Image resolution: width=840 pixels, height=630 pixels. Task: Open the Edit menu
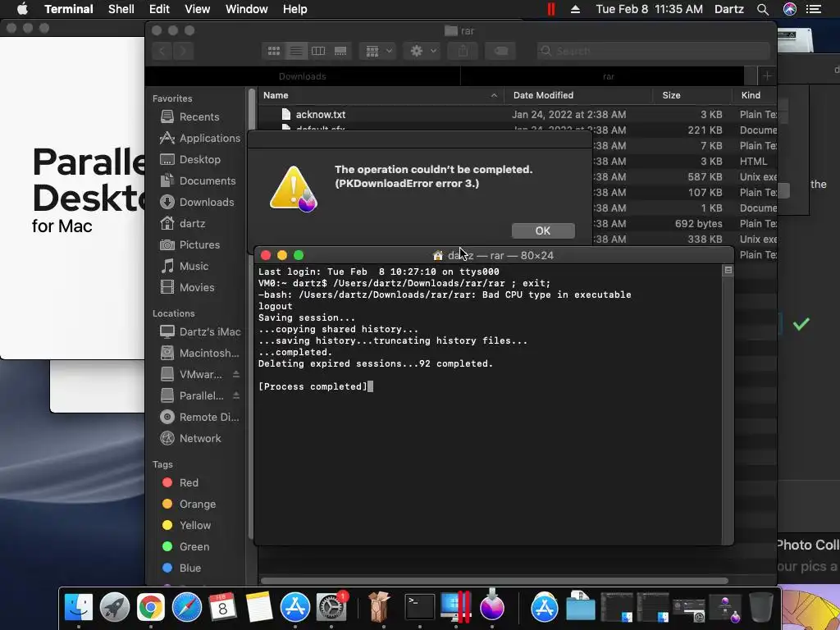click(x=159, y=9)
